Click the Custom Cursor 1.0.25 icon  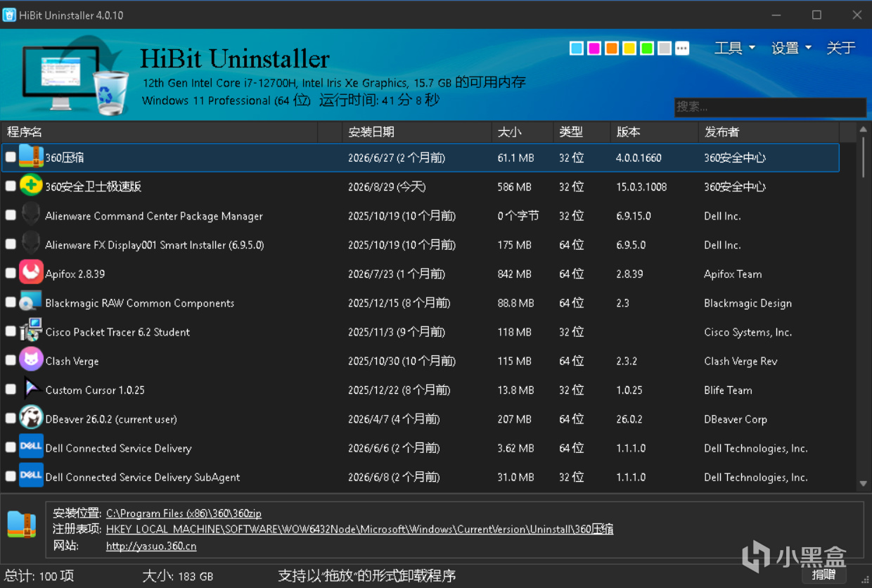tap(31, 390)
